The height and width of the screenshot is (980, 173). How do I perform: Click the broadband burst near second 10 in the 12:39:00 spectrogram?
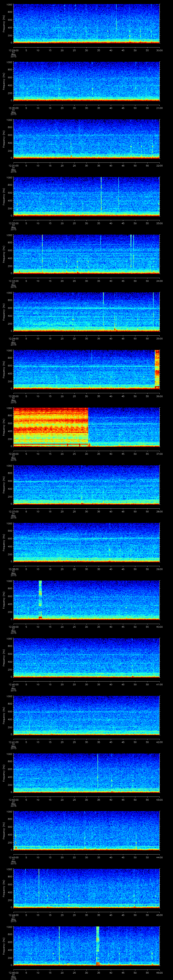pyautogui.click(x=40, y=600)
